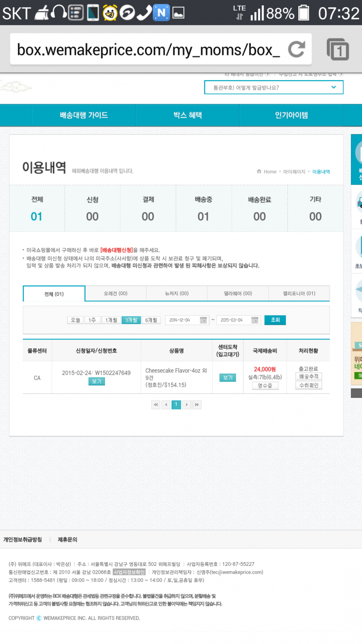The height and width of the screenshot is (644, 362).
Task: Focus the start date field 2014-12-04
Action: point(187,320)
